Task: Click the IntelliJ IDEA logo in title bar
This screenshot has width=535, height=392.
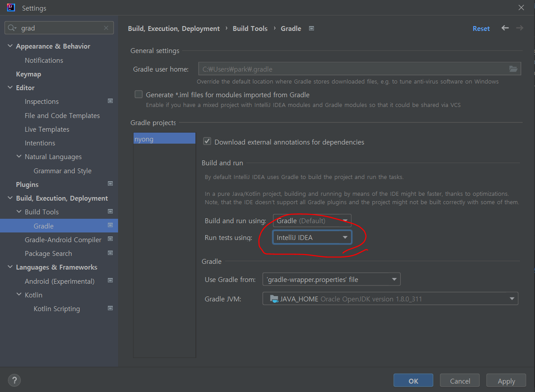Action: (x=11, y=8)
